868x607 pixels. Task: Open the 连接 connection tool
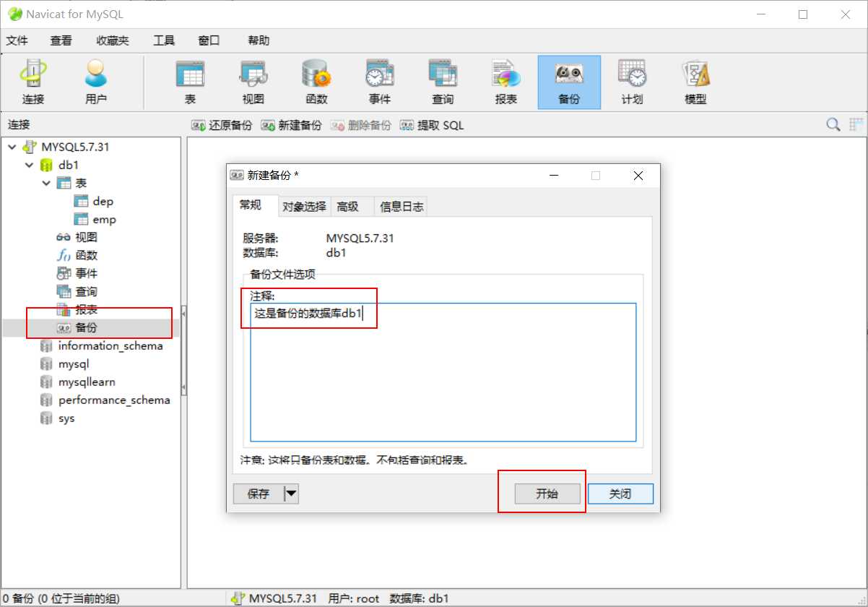click(x=33, y=82)
